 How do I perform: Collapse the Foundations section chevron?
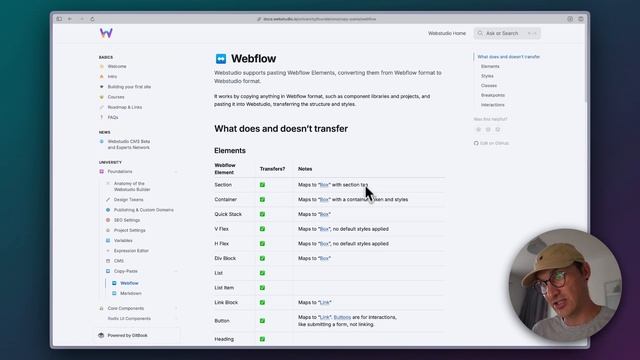pos(176,172)
